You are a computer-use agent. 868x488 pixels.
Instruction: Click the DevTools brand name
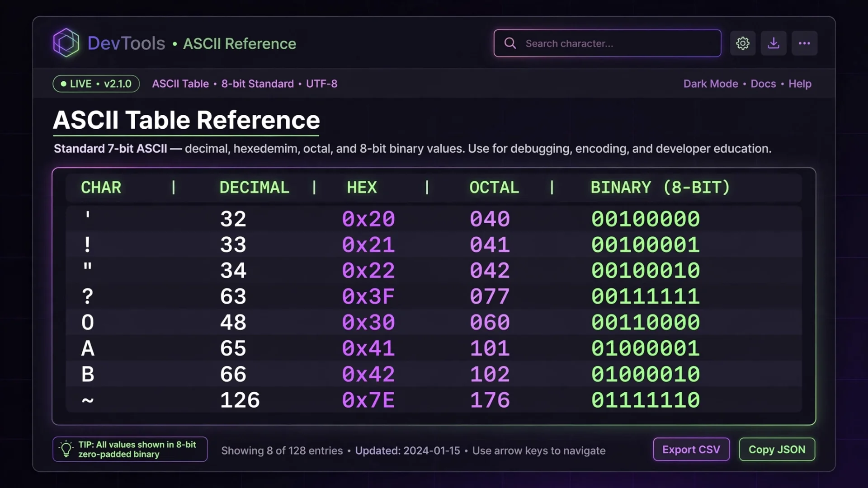pos(126,43)
